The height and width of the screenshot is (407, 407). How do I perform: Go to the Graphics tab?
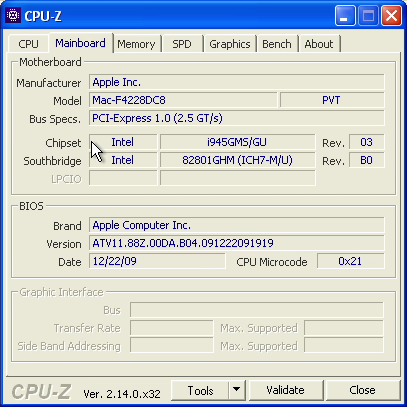coord(230,44)
